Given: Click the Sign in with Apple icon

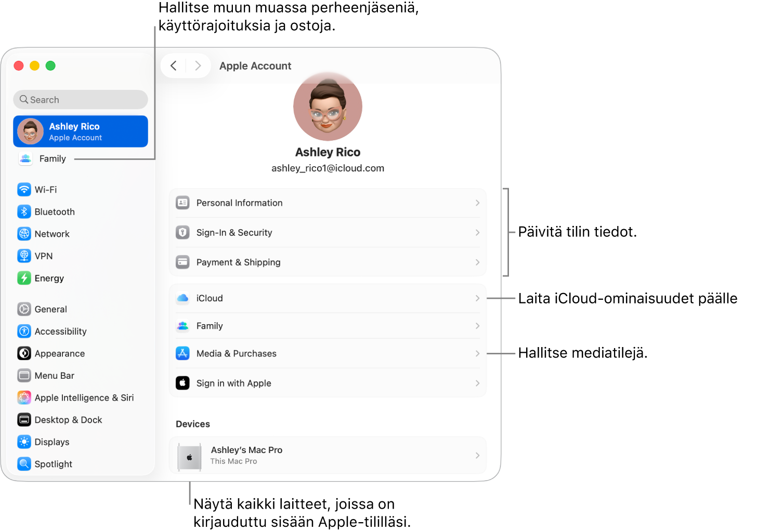Looking at the screenshot, I should click(x=182, y=383).
